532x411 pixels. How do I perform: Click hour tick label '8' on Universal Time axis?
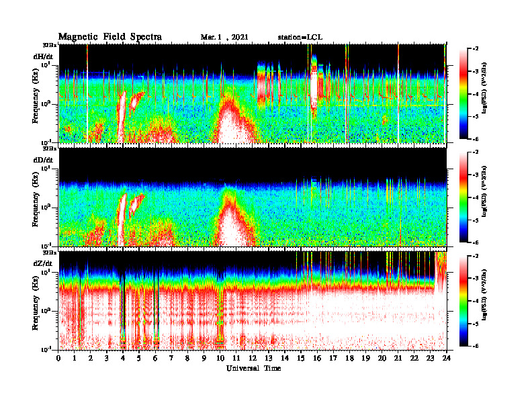coord(187,358)
